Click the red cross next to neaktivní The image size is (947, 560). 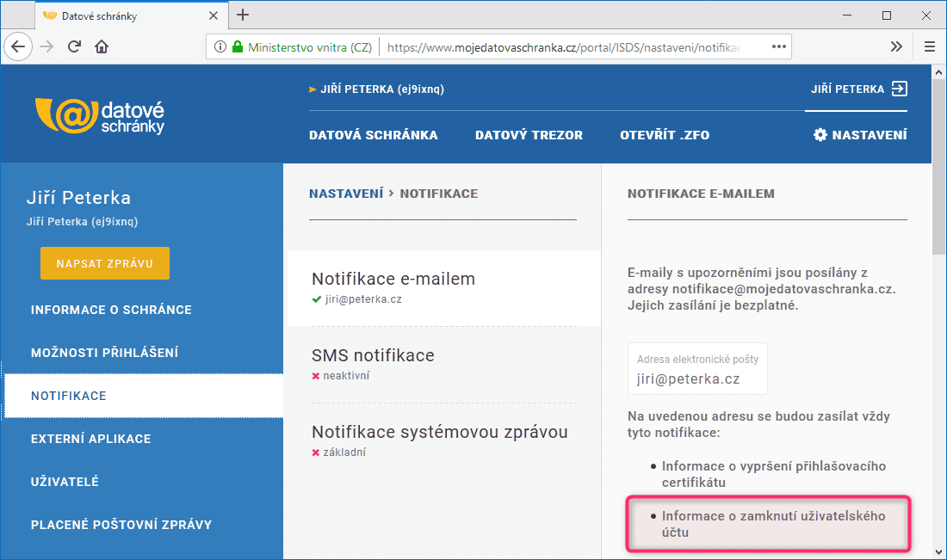click(x=315, y=376)
